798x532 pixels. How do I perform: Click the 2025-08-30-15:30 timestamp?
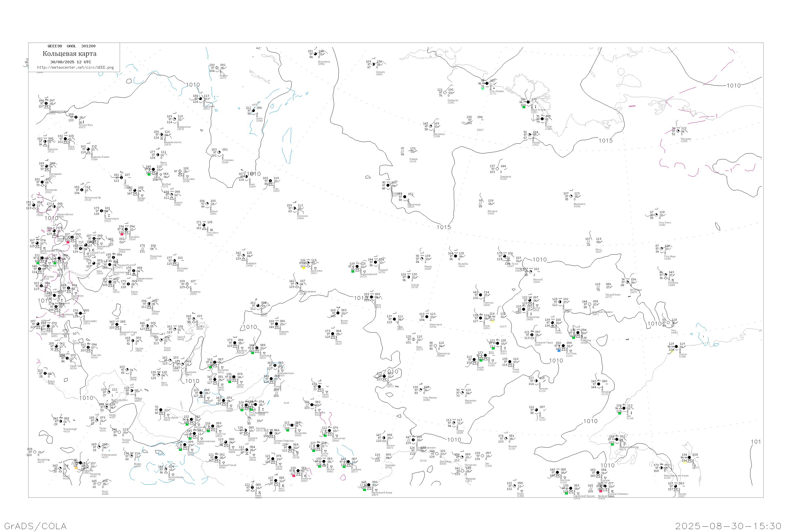pyautogui.click(x=728, y=526)
